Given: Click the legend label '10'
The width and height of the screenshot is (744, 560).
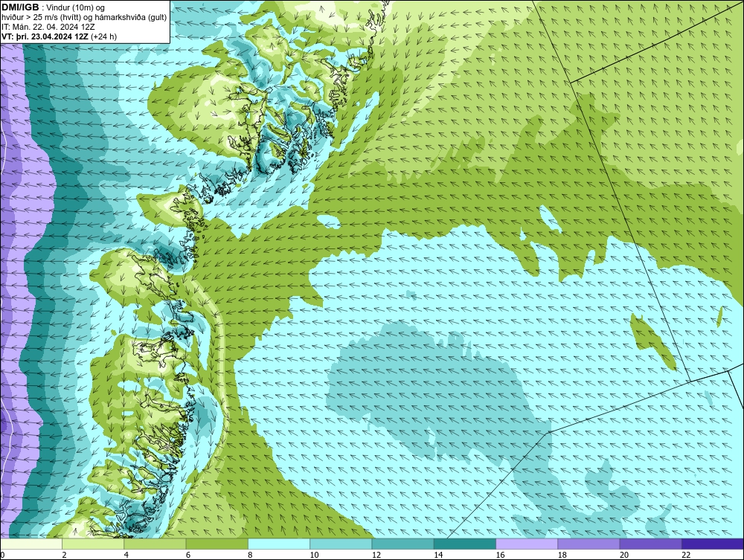Looking at the screenshot, I should click(314, 555).
